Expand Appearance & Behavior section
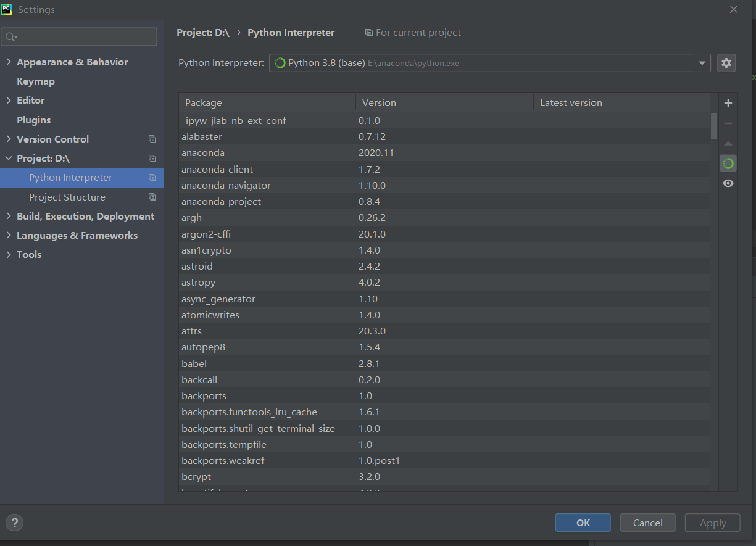This screenshot has height=546, width=756. [9, 62]
